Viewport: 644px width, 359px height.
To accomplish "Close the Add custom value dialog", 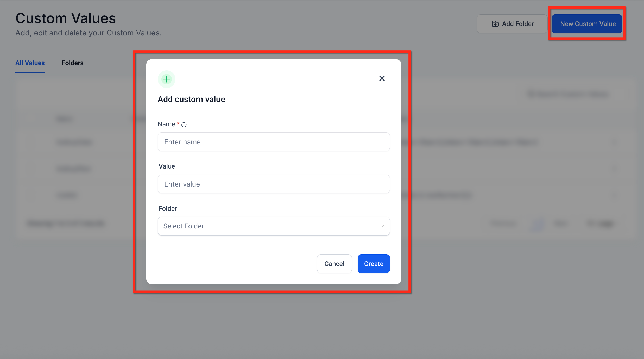I will pos(382,78).
